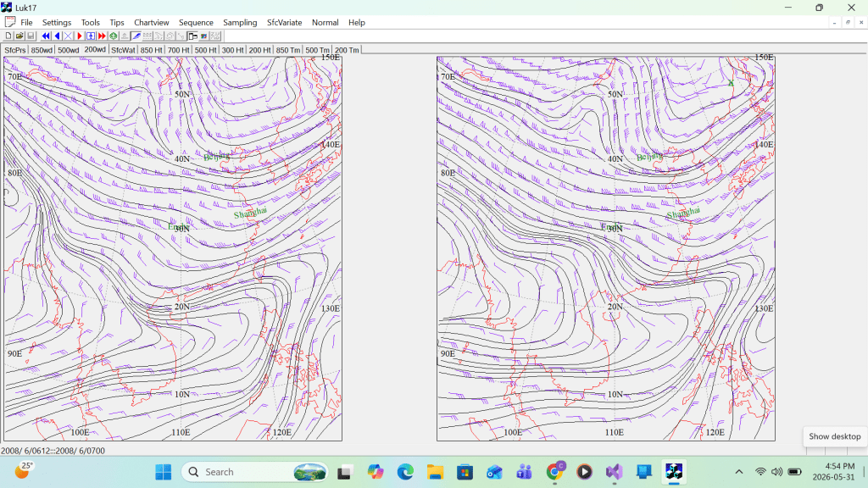868x488 pixels.
Task: Click the gray upward arrow toolbar icon
Action: coord(125,36)
